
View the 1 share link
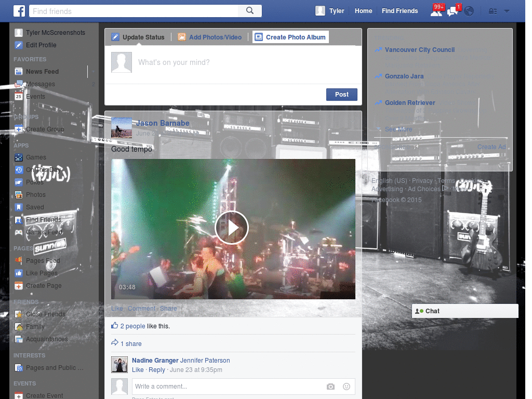point(131,344)
